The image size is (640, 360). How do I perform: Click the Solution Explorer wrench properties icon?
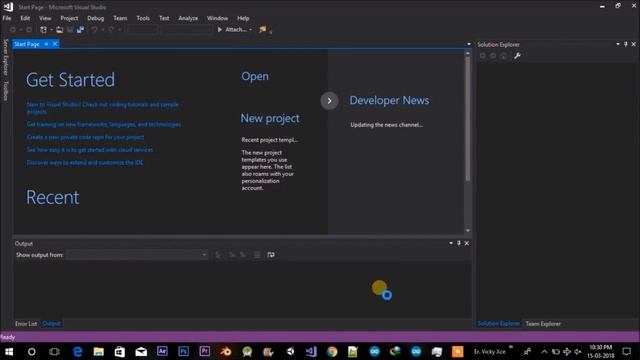click(x=517, y=56)
